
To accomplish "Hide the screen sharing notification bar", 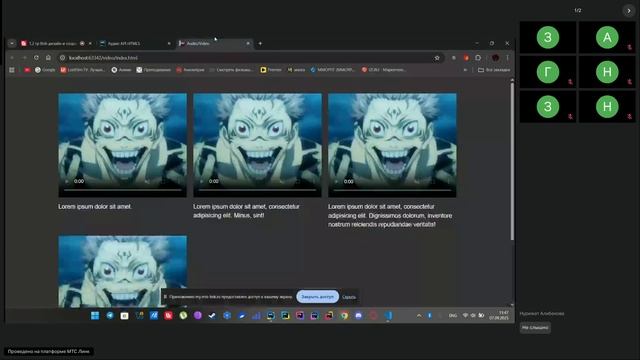I will click(x=349, y=297).
